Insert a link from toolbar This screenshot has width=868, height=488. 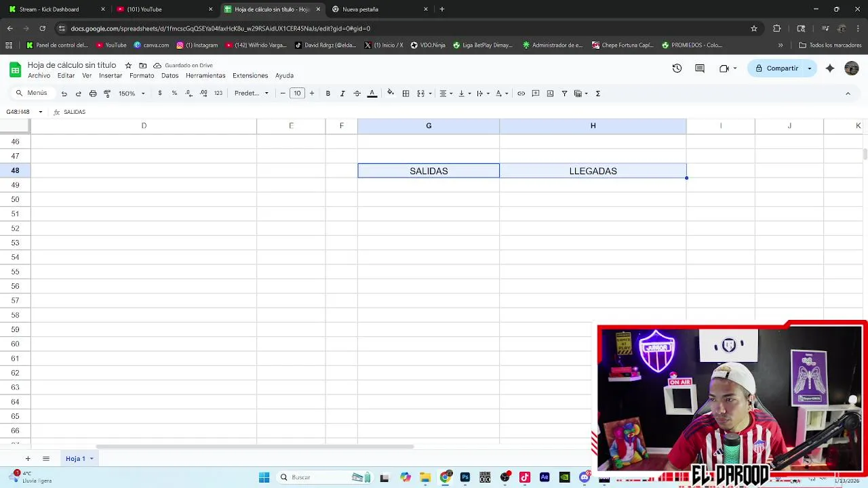tap(521, 94)
